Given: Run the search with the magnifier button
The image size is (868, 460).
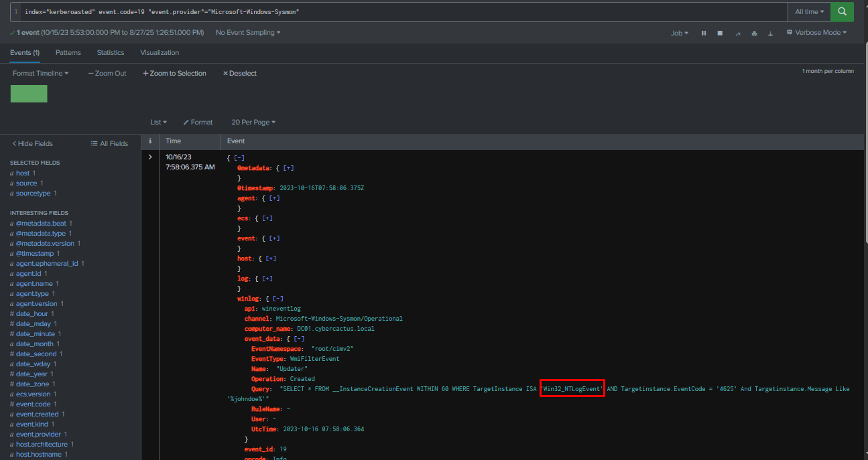Looking at the screenshot, I should coord(842,11).
